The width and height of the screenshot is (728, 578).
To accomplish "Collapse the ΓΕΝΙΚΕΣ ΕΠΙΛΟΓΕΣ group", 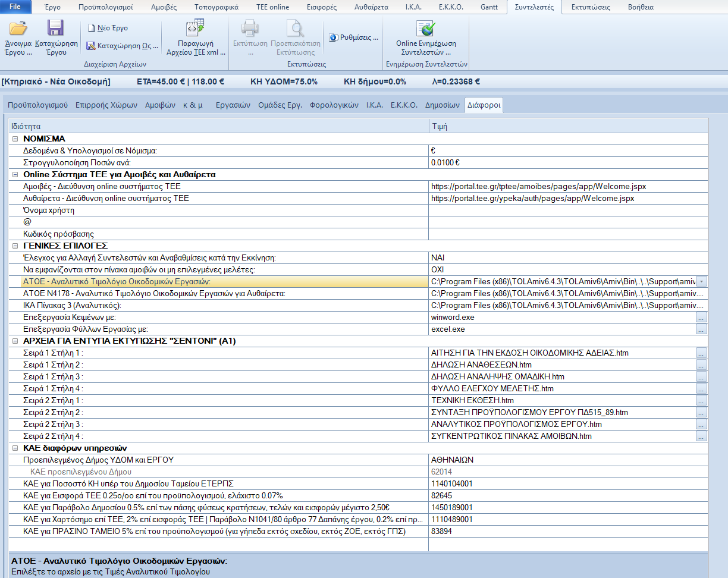I will tap(15, 246).
